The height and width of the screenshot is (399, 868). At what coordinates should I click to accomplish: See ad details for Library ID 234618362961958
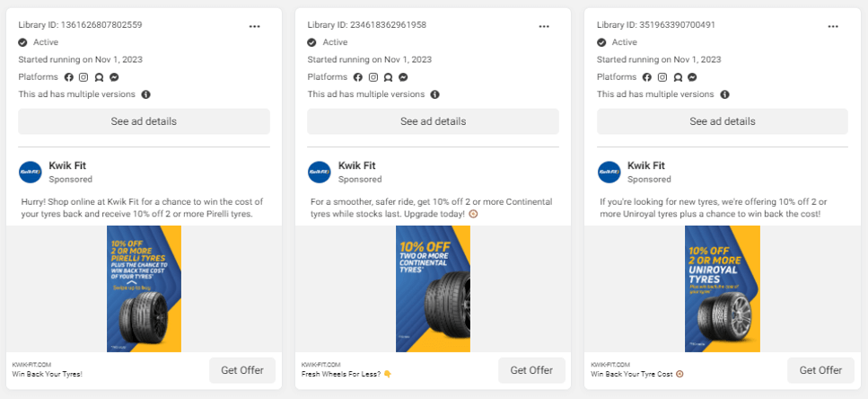coord(433,121)
